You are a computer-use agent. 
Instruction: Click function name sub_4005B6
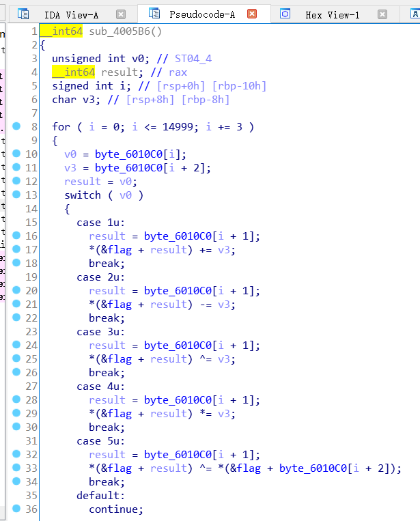click(x=120, y=31)
